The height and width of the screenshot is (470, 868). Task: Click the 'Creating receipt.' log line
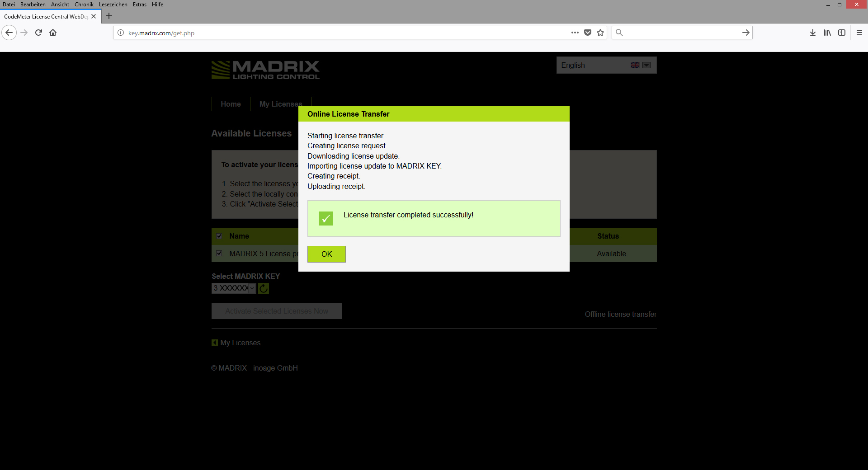(334, 176)
